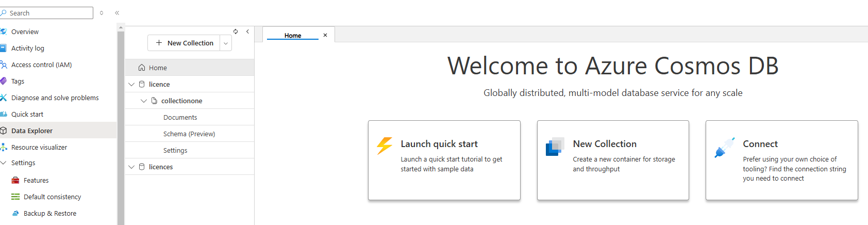Viewport: 868px width, 225px height.
Task: Click the left menu vertical scrollbar
Action: (121, 128)
